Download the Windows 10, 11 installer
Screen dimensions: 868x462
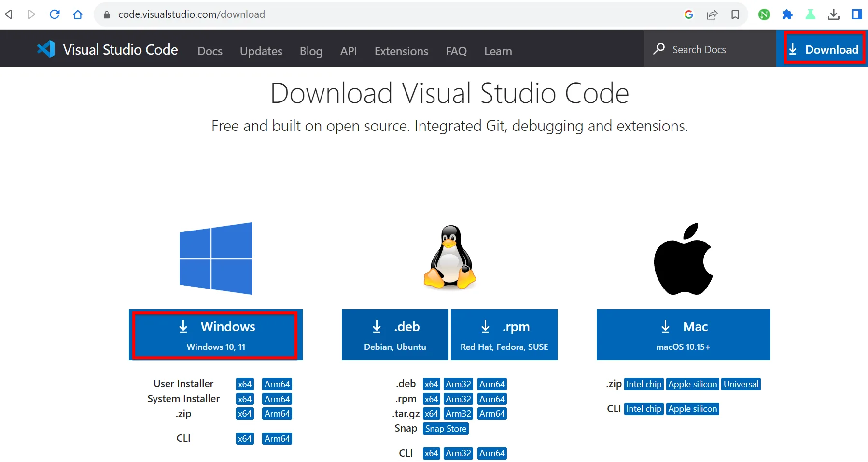coord(216,334)
